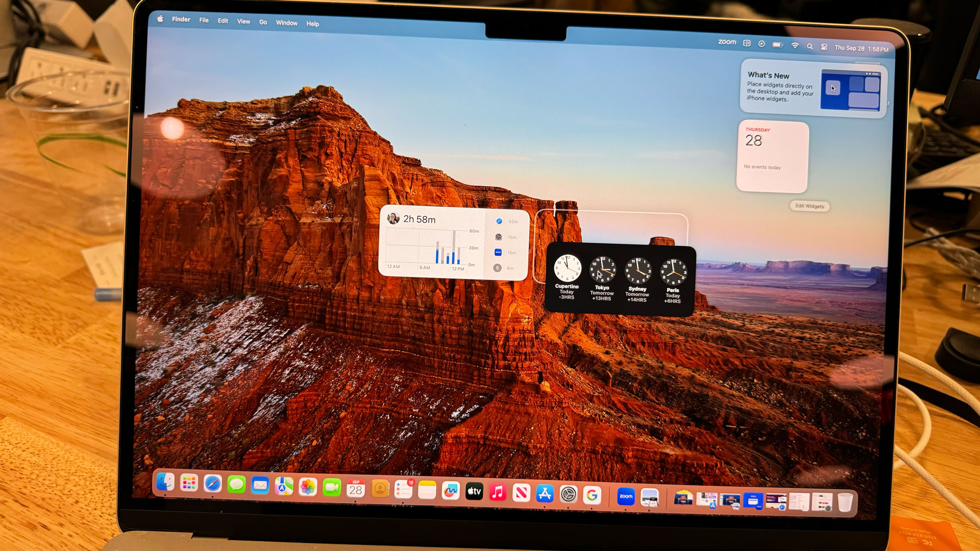Open Freeform app in the Dock
Image resolution: width=980 pixels, height=551 pixels.
pyautogui.click(x=451, y=491)
